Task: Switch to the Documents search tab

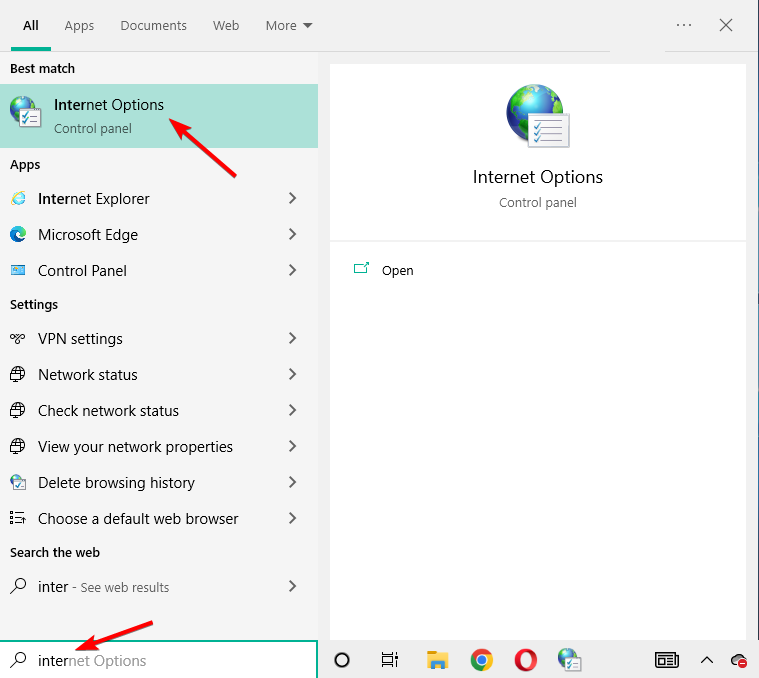Action: [x=153, y=25]
